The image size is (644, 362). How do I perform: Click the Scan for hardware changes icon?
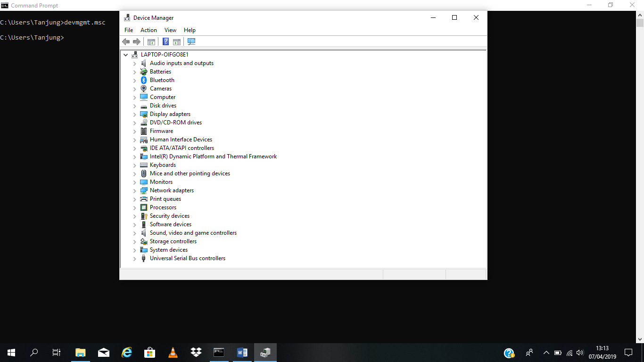[191, 41]
